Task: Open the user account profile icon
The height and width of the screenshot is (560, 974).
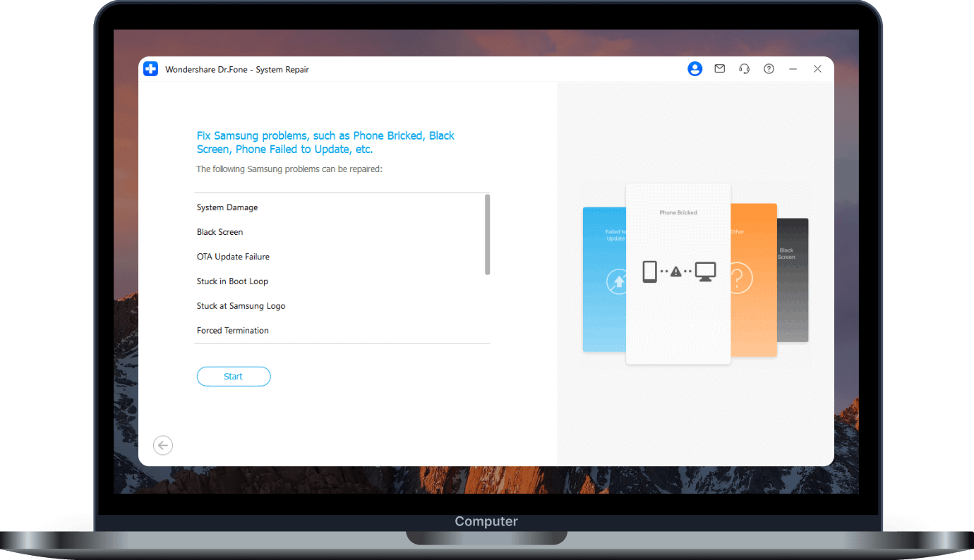Action: 695,69
